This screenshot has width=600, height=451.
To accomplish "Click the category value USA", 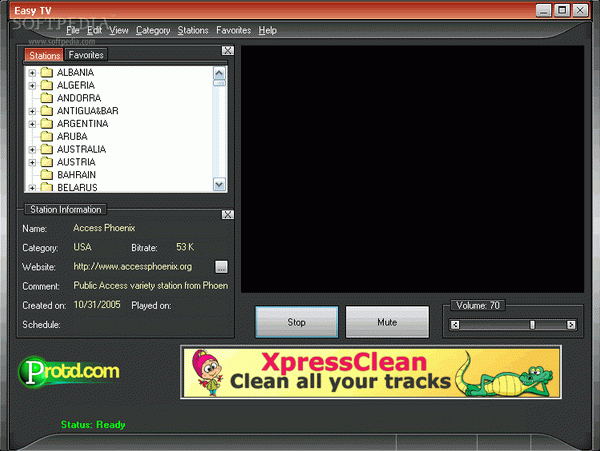I will pos(82,247).
